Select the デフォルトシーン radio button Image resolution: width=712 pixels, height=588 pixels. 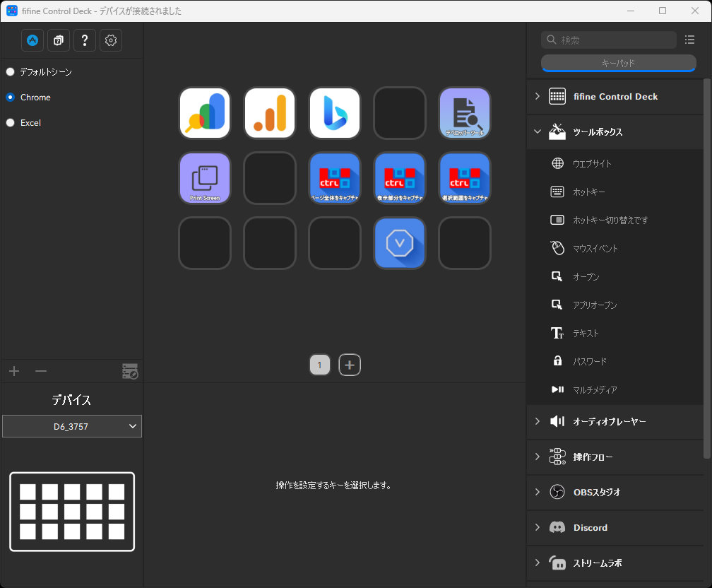click(x=10, y=71)
